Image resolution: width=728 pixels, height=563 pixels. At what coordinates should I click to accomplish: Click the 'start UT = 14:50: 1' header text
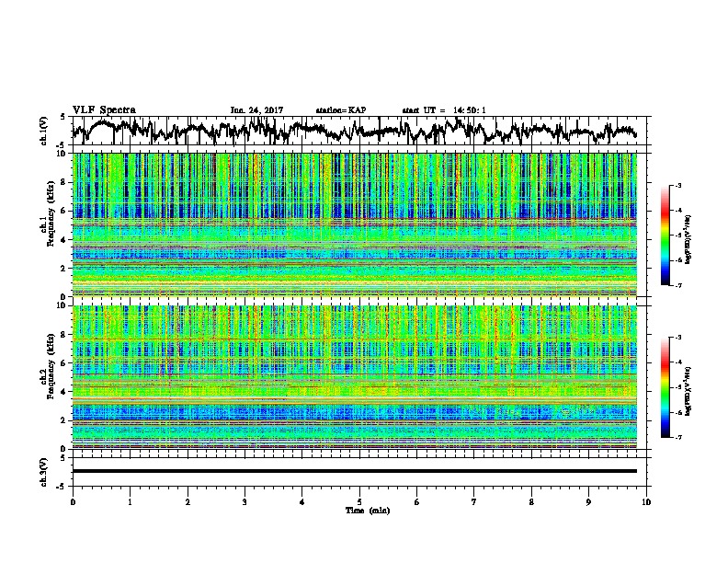pos(444,110)
